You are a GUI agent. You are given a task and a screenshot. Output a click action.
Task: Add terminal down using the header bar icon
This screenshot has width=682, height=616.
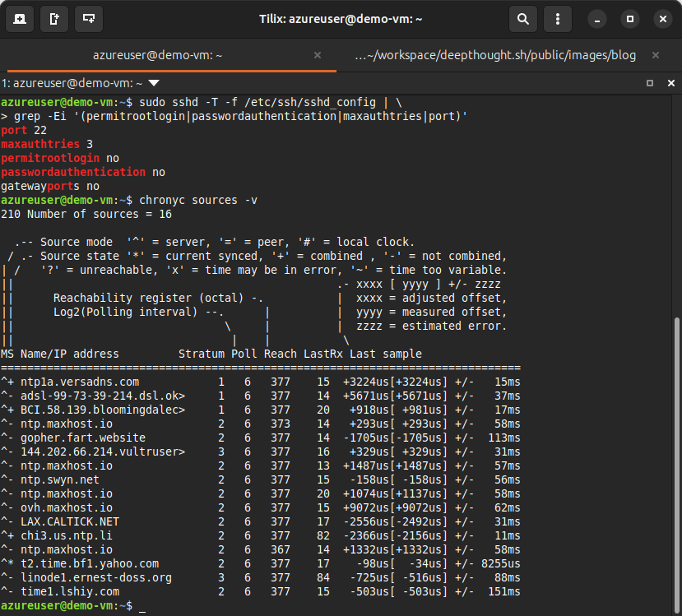tap(89, 19)
